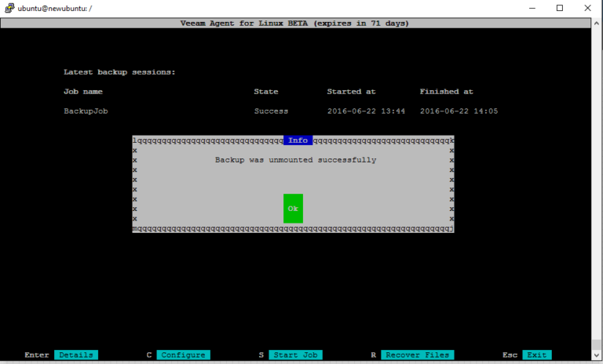This screenshot has width=603, height=364.
Task: Click the State column header
Action: 265,92
